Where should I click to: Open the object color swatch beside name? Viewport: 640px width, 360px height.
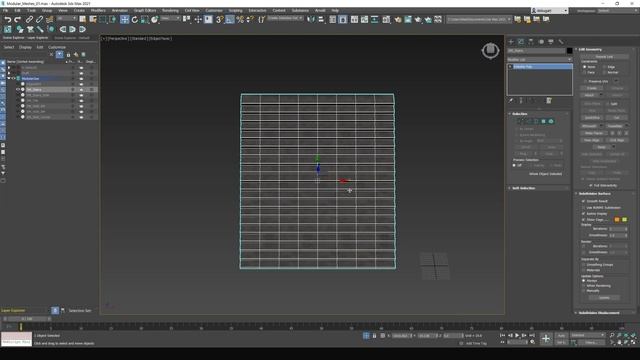(569, 51)
